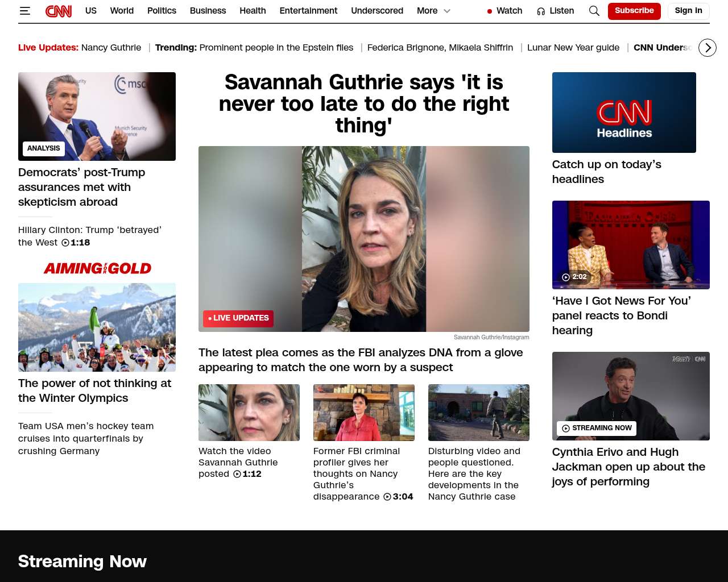Click the LIVE UPDATES badge on main photo
The height and width of the screenshot is (582, 728).
click(x=238, y=318)
